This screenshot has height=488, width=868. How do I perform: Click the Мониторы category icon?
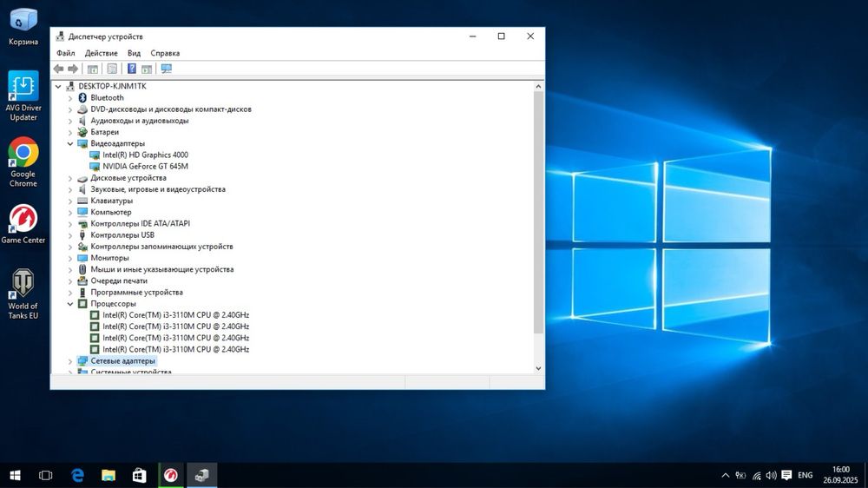(x=82, y=258)
